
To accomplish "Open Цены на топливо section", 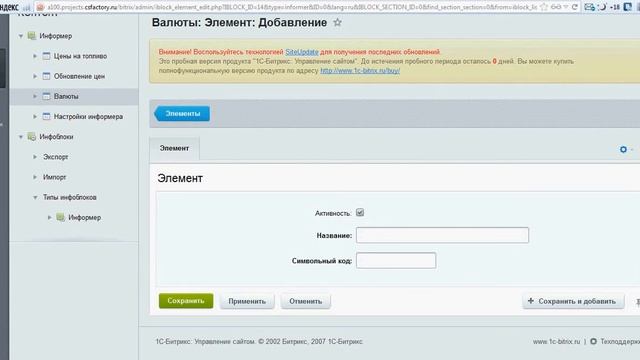I will pyautogui.click(x=80, y=56).
